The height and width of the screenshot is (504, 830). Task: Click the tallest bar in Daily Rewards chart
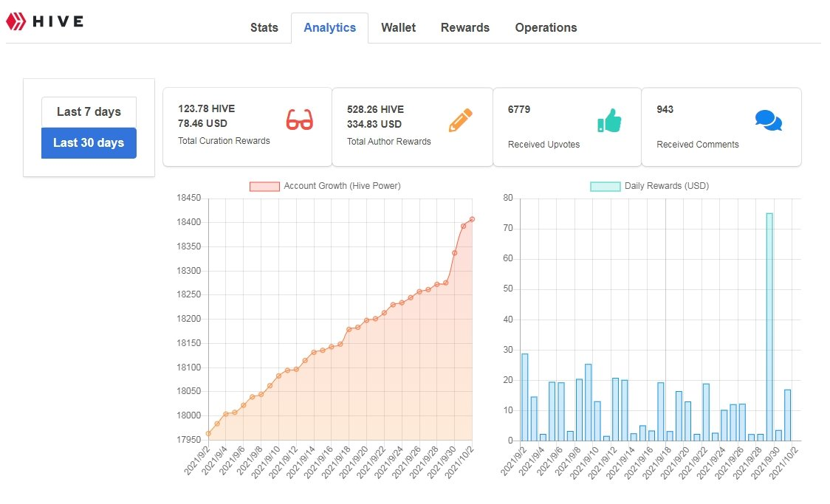pos(769,327)
